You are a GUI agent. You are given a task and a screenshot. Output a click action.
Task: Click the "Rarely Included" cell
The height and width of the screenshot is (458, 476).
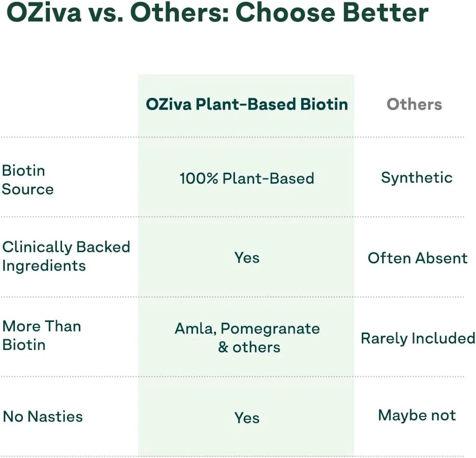tap(418, 338)
